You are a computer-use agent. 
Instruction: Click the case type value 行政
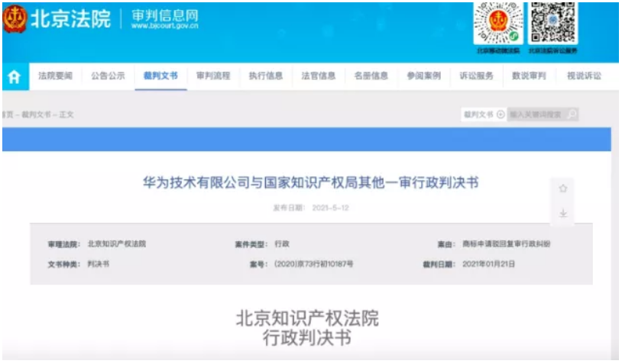click(x=282, y=244)
